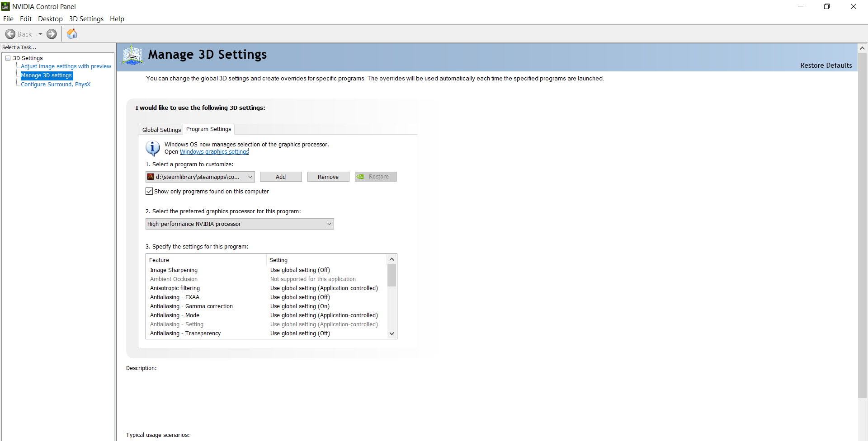Switch to the Global Settings tab

(x=161, y=130)
